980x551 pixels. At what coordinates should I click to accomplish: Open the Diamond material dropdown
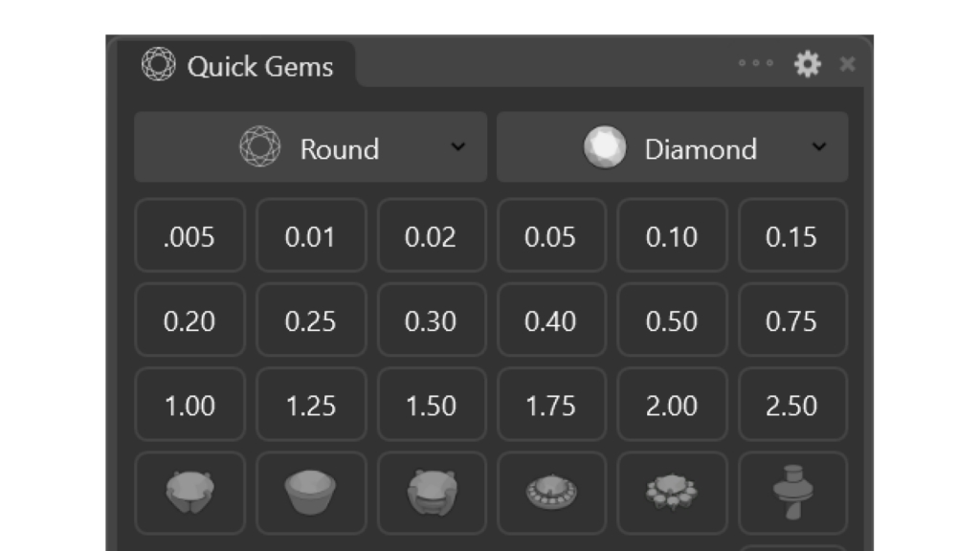[x=673, y=147]
